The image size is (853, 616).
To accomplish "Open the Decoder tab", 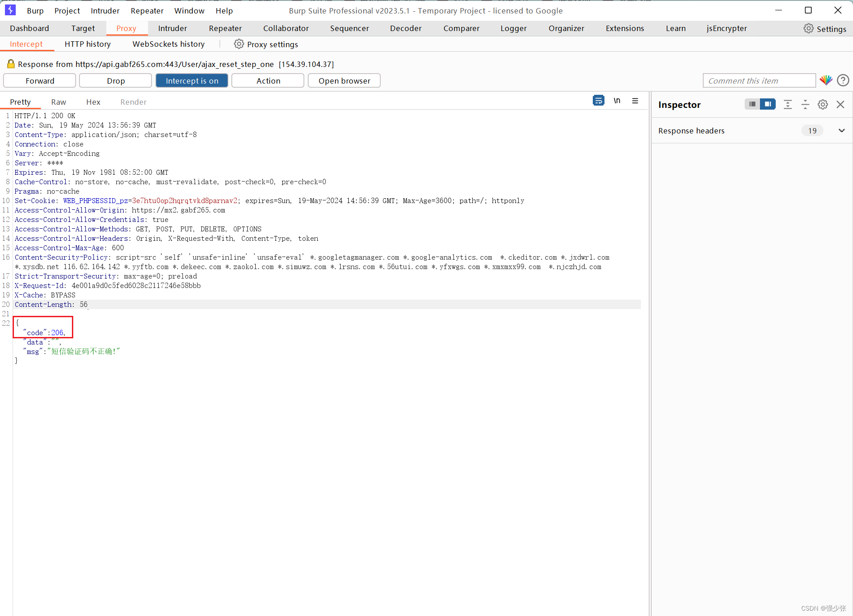I will pos(406,28).
